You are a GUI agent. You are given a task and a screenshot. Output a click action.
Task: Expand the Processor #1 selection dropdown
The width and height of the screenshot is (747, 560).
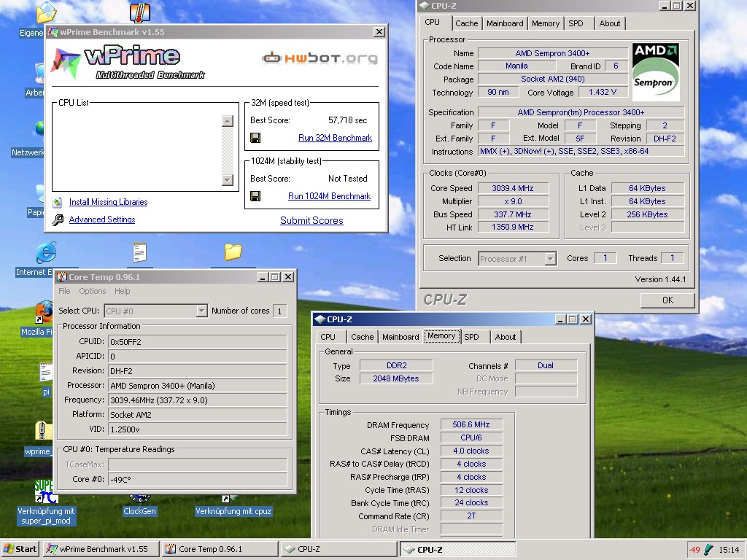tap(550, 259)
